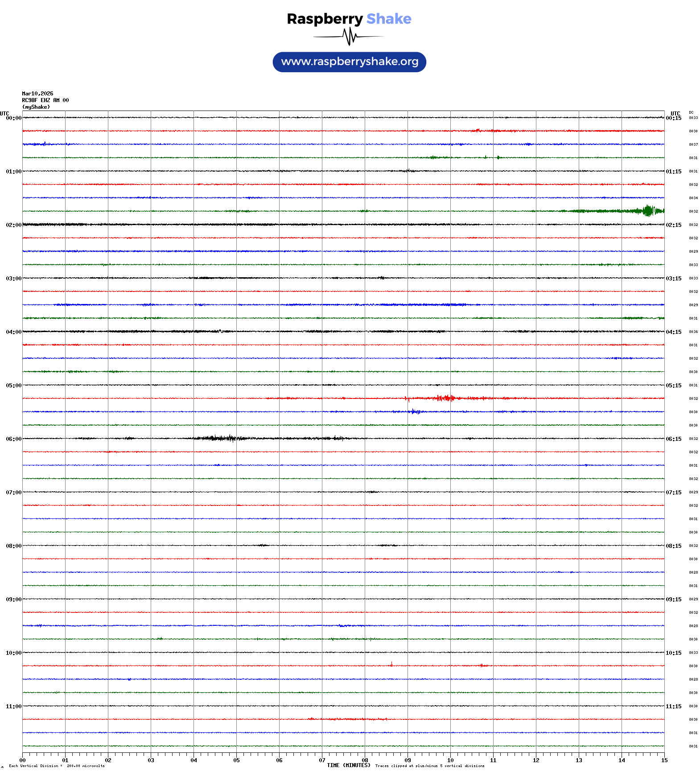Open the www.raspberryshake.org link

click(x=350, y=62)
